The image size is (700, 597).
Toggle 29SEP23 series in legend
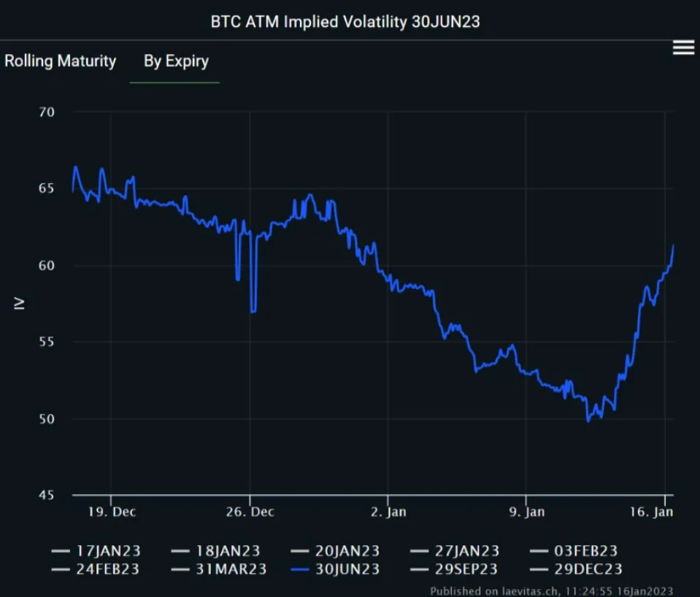[453, 569]
